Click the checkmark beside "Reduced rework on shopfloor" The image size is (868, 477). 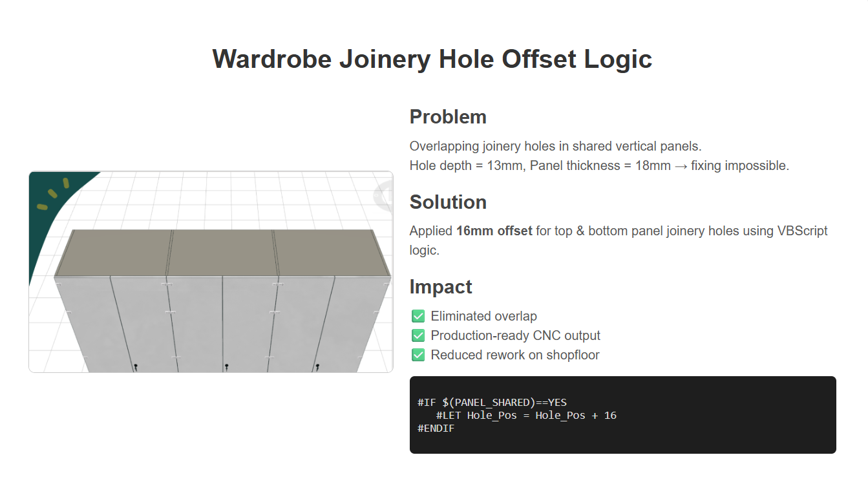coord(418,355)
